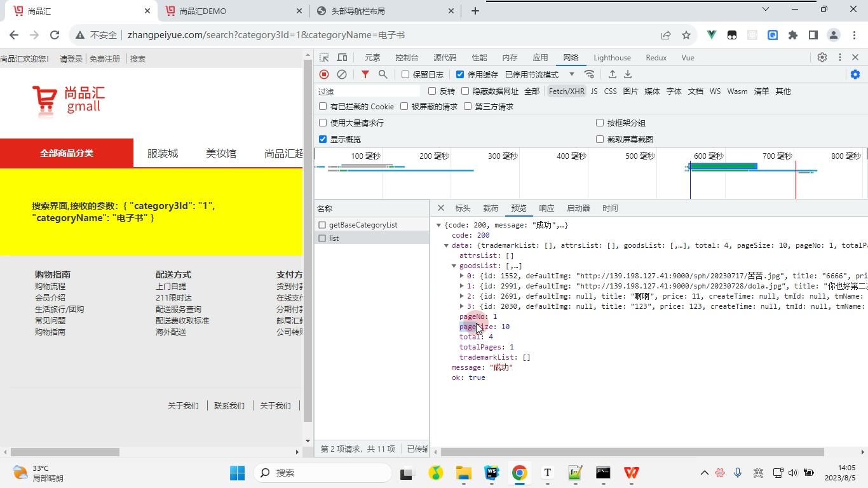Export HAR file download icon
Screen dimensions: 868x488
pyautogui.click(x=628, y=74)
